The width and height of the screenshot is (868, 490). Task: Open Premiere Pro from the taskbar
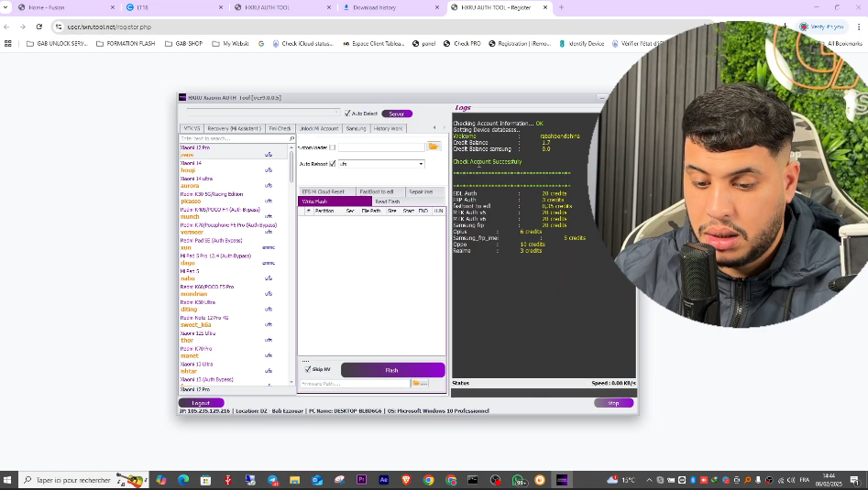click(361, 480)
